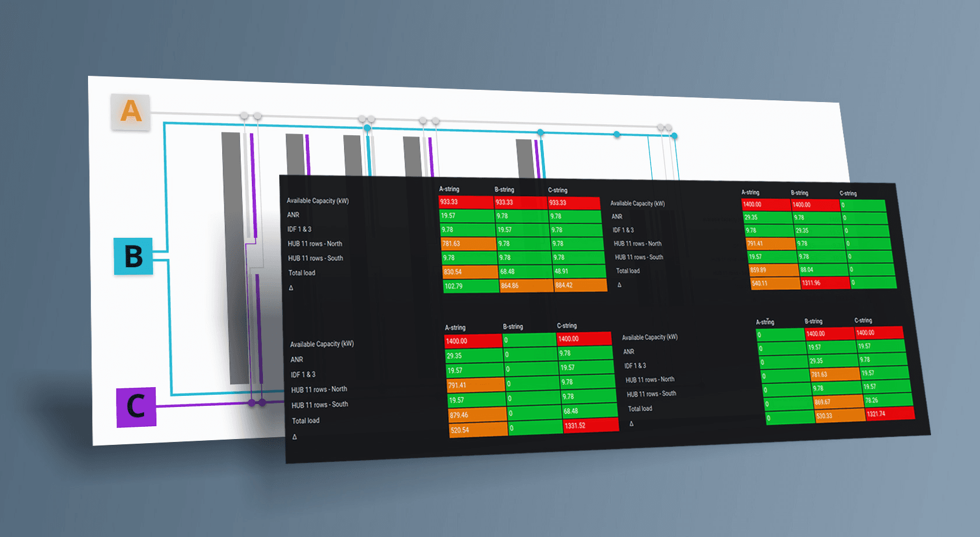Select the orange 884.42 cell

[x=580, y=285]
